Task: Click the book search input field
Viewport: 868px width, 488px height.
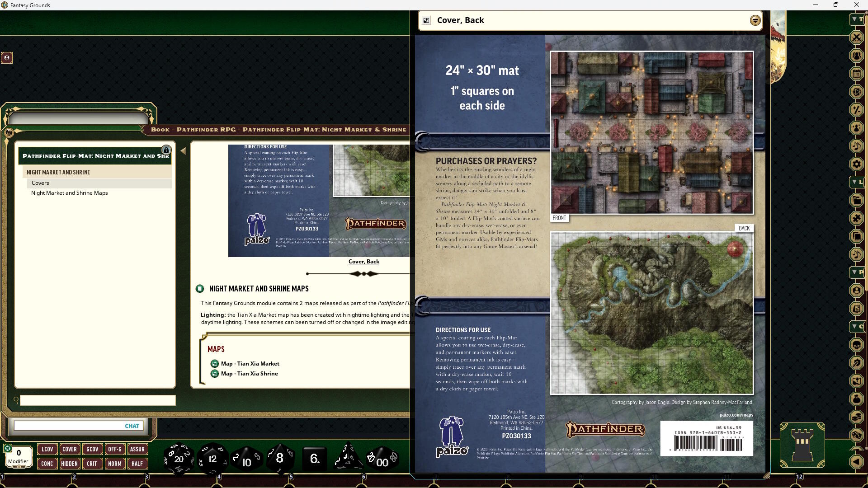Action: point(98,400)
